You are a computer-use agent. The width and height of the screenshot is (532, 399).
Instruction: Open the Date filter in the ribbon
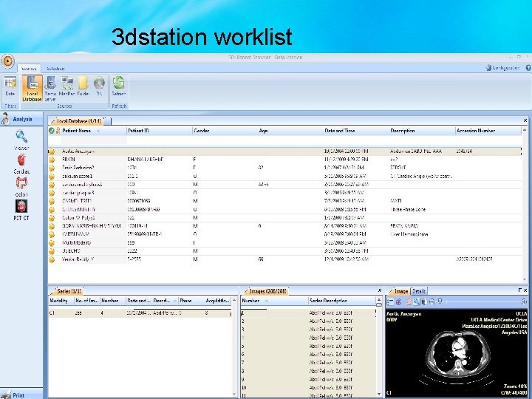click(x=10, y=86)
